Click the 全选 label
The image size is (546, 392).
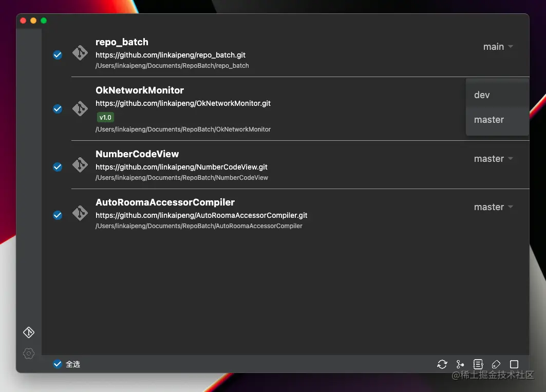point(73,364)
